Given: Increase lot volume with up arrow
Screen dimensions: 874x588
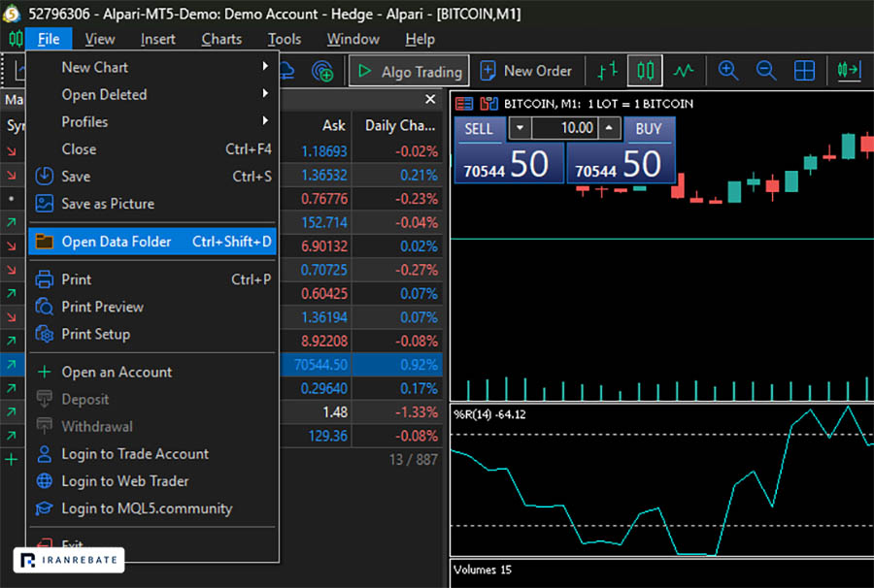Looking at the screenshot, I should (609, 128).
